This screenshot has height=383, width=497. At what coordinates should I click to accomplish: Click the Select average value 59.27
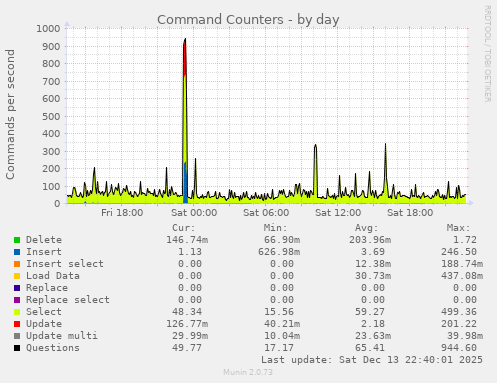370,312
